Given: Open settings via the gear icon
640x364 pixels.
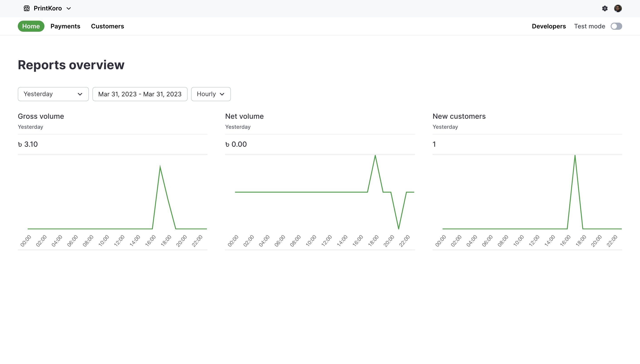Looking at the screenshot, I should [605, 8].
